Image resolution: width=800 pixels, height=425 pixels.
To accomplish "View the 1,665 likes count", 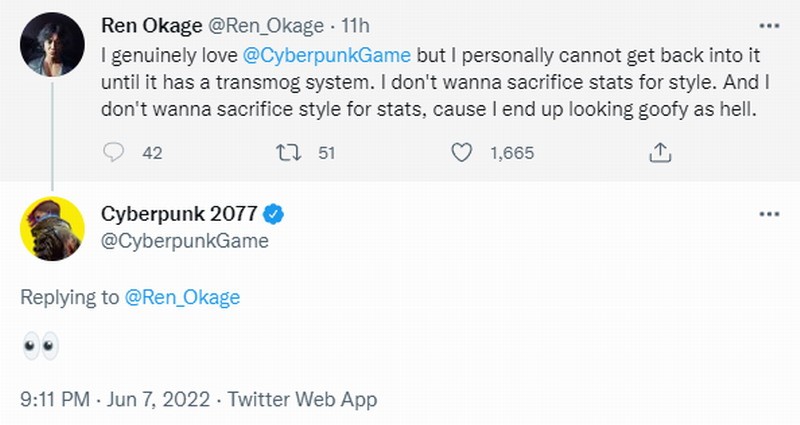I will click(x=512, y=153).
